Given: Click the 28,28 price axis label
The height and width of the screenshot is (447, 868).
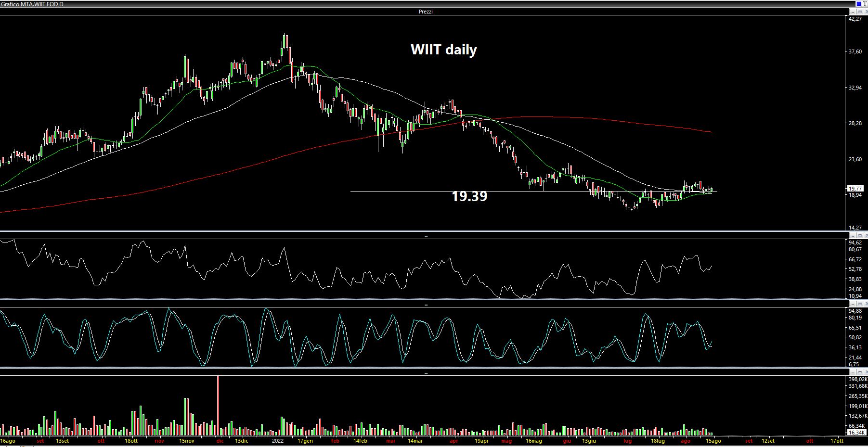Looking at the screenshot, I should [855, 123].
